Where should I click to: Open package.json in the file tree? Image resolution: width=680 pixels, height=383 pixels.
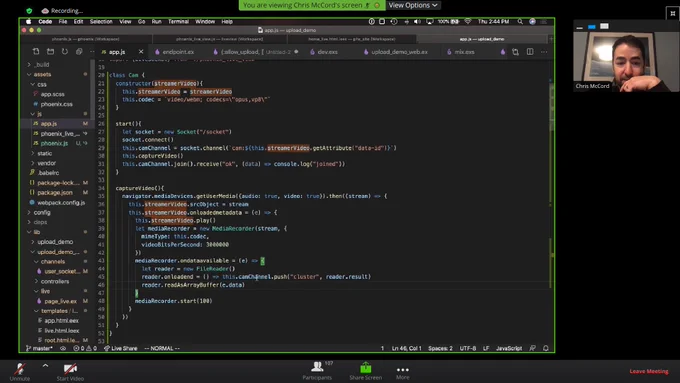coord(55,193)
